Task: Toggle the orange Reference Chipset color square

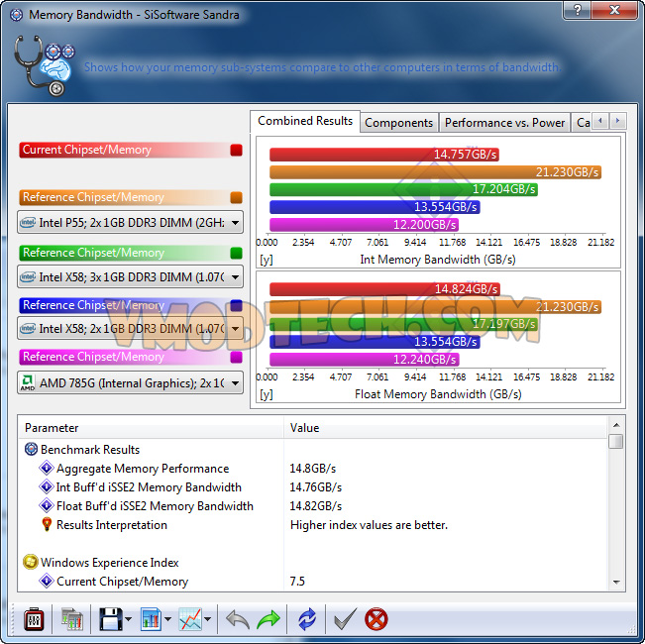Action: pyautogui.click(x=236, y=197)
